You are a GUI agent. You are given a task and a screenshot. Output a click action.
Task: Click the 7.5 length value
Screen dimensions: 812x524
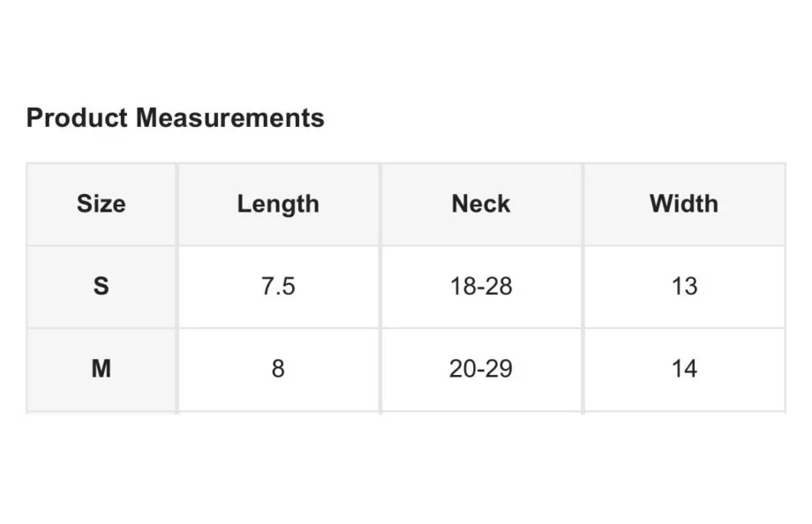[x=278, y=287]
